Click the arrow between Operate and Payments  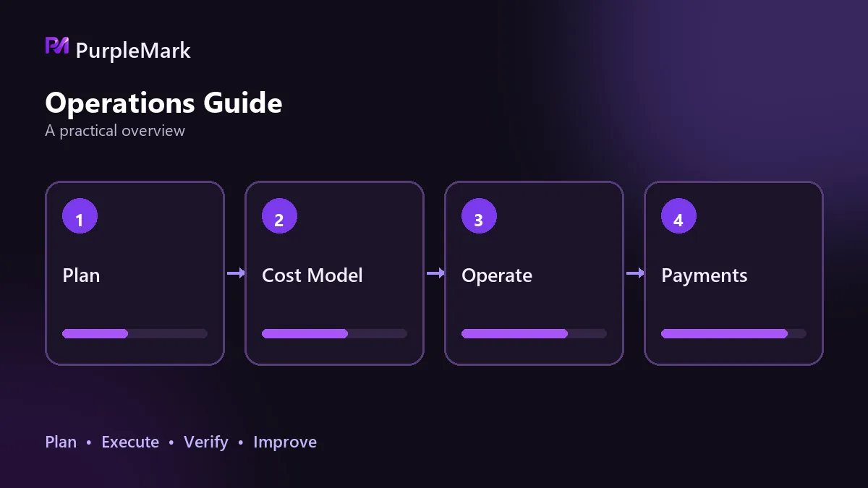634,273
